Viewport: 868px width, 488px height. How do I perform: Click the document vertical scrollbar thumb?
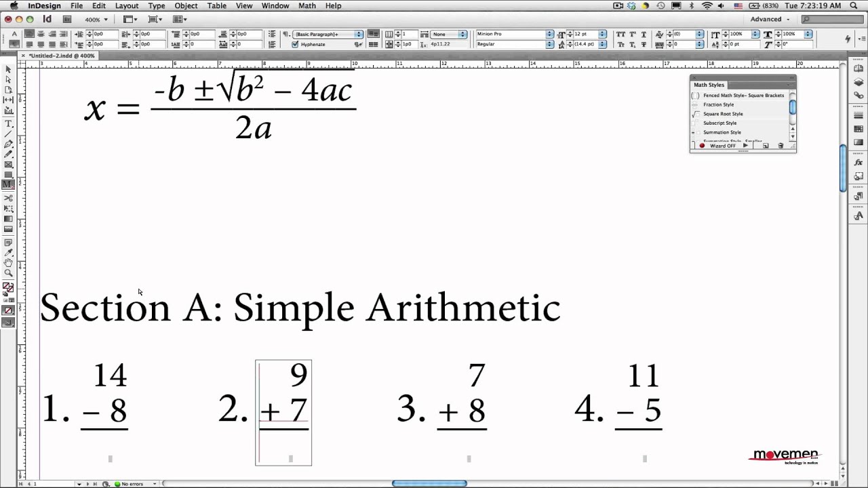[843, 168]
